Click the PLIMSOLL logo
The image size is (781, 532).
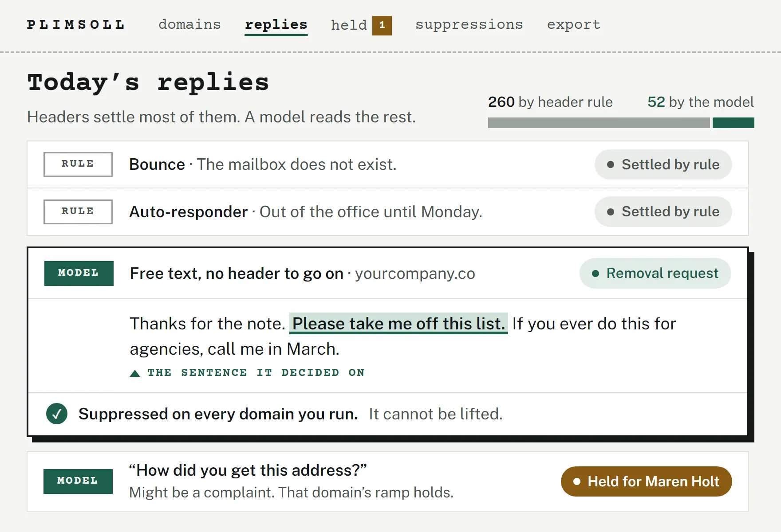tap(76, 25)
